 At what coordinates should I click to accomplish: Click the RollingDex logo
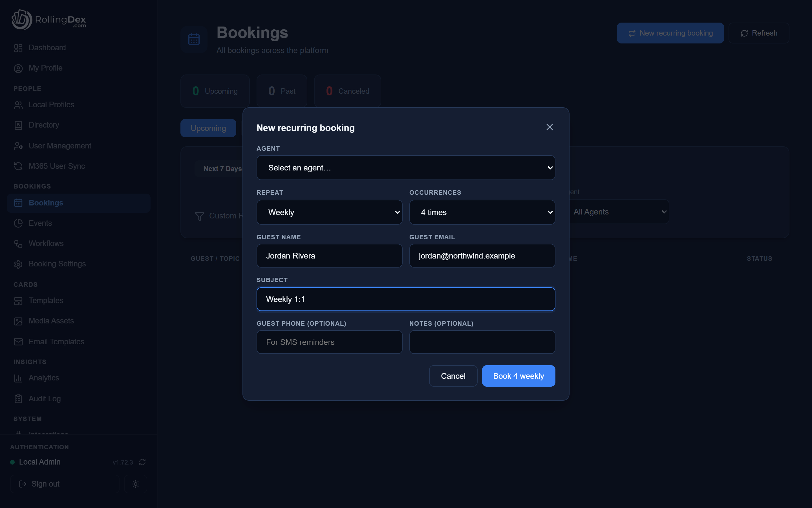(x=49, y=20)
